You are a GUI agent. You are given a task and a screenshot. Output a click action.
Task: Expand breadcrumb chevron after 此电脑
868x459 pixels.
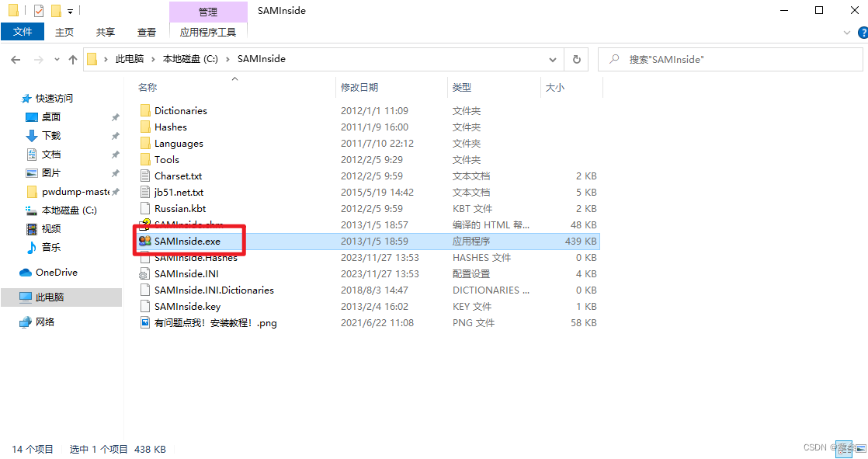coord(154,59)
